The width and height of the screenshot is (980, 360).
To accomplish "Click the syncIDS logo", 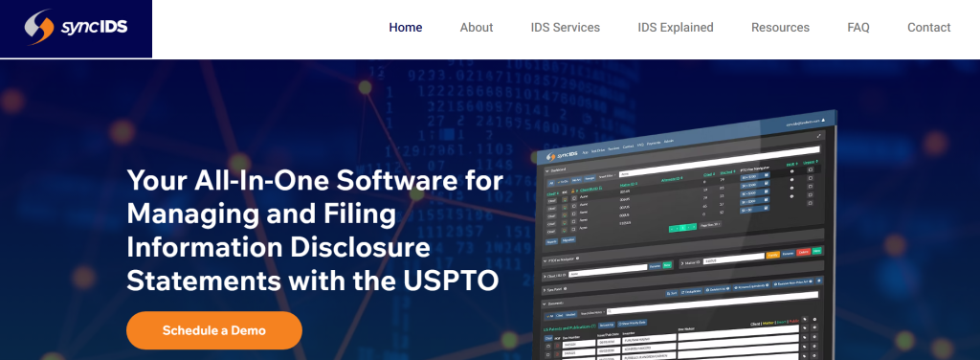I will pos(76,28).
